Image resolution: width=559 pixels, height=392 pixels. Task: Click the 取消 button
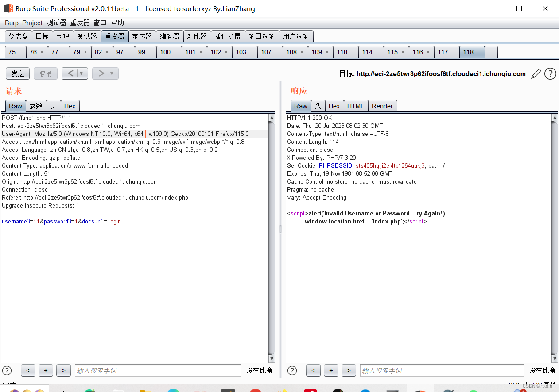46,73
